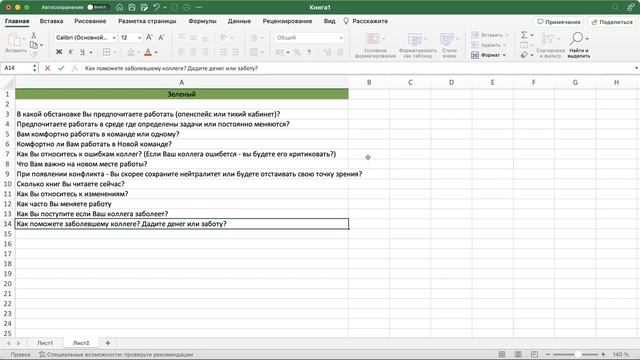Open the Вид ribbon tab
This screenshot has width=640, height=360.
pyautogui.click(x=329, y=21)
